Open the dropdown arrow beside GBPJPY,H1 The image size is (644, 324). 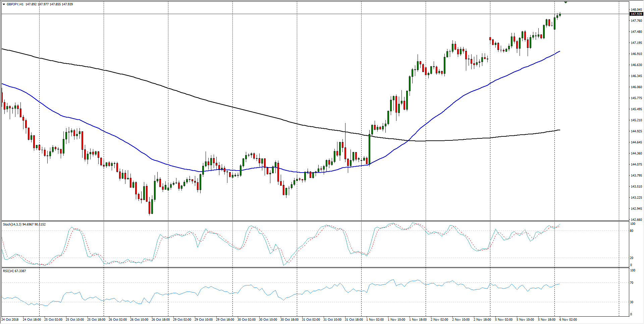click(x=4, y=4)
